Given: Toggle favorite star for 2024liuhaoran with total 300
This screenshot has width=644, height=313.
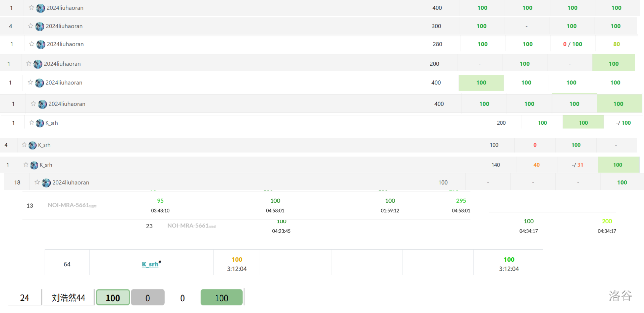Looking at the screenshot, I should tap(31, 26).
